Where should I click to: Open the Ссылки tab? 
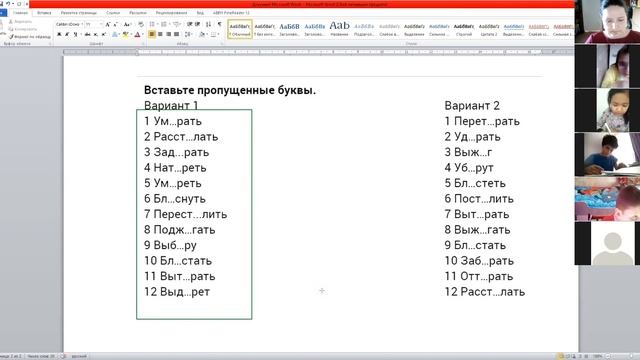[113, 13]
